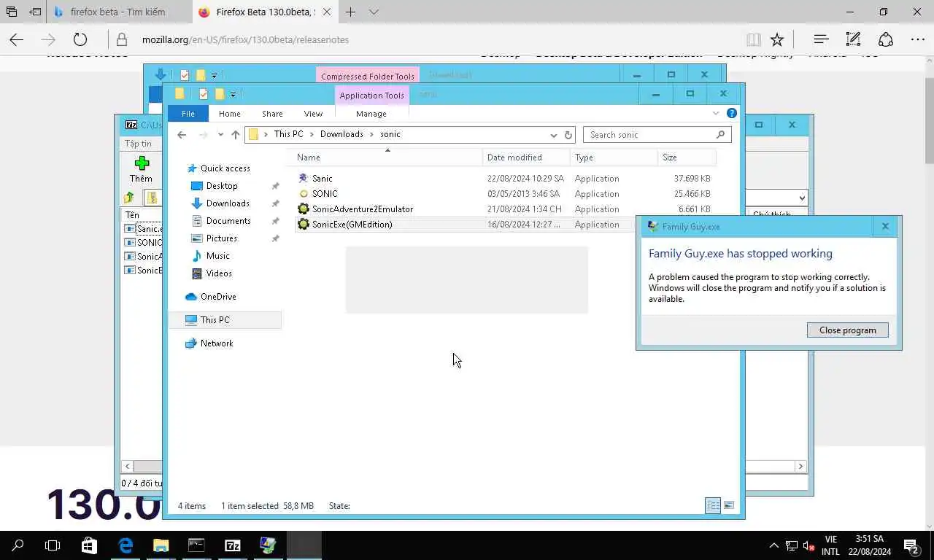Select SonicAdventure2Emulator file

[x=362, y=209]
